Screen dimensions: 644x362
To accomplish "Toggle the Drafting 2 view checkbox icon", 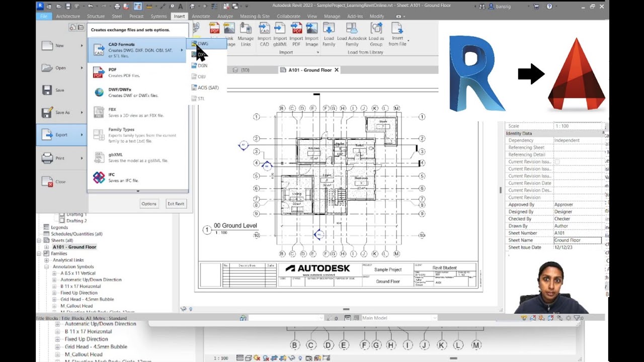I will point(62,221).
